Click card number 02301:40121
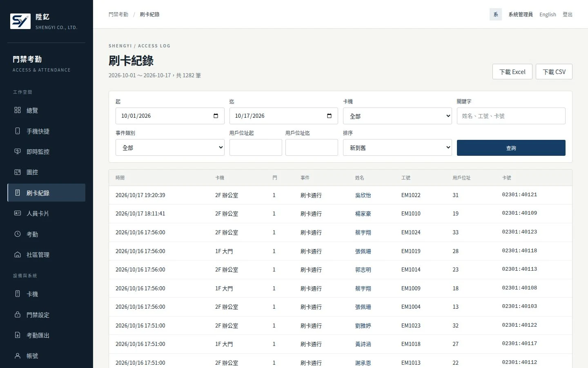 coord(519,195)
